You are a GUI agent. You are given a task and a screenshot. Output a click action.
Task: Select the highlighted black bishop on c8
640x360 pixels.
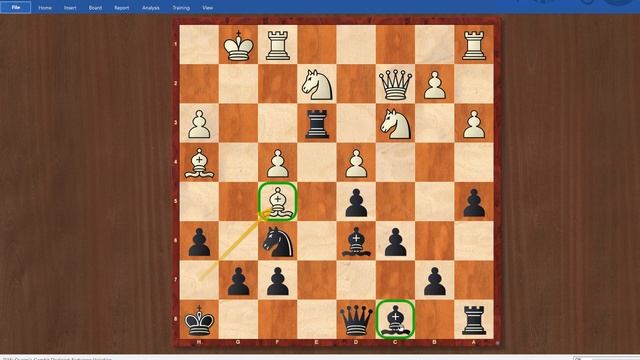pyautogui.click(x=395, y=320)
